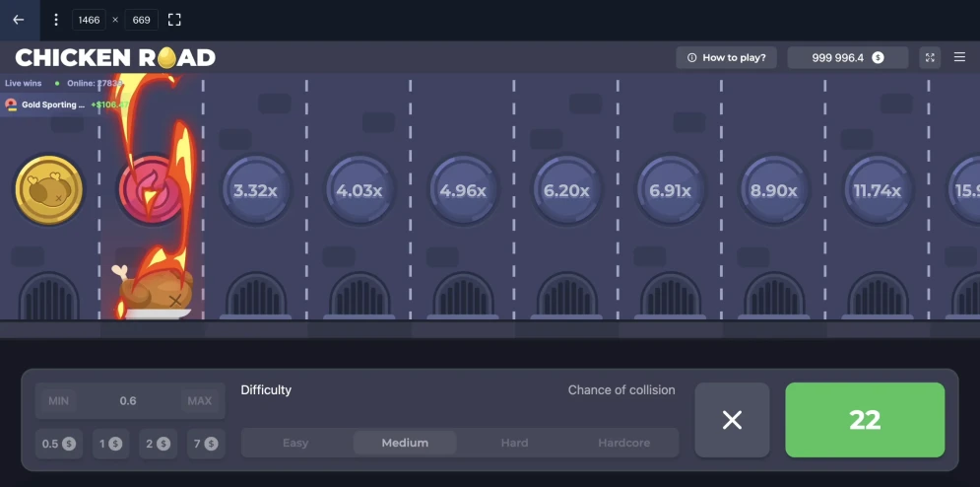This screenshot has height=487, width=980.
Task: Open the three-dot options menu
Action: tap(55, 20)
